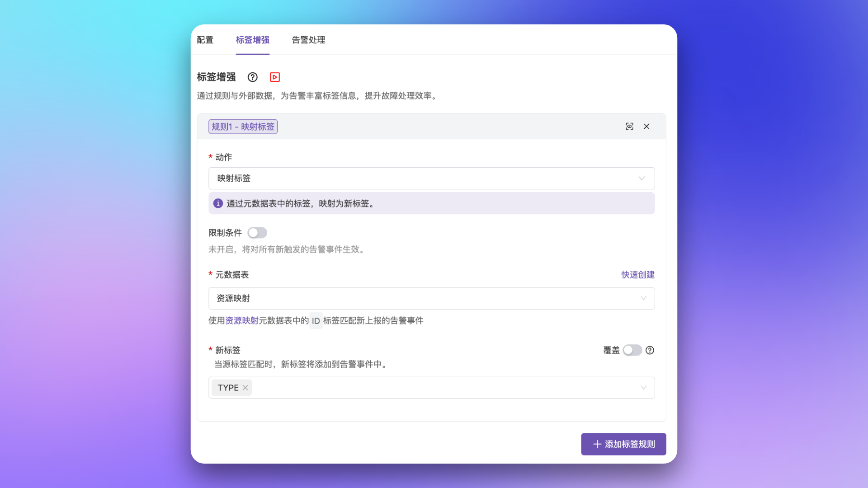Open the red video tutorial icon

tap(275, 77)
